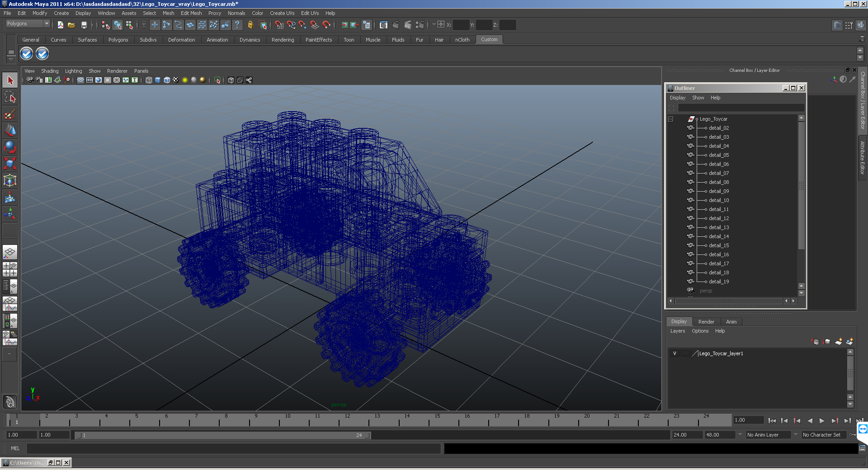Image resolution: width=868 pixels, height=470 pixels.
Task: Open the Script Editor icon
Action: (x=862, y=448)
